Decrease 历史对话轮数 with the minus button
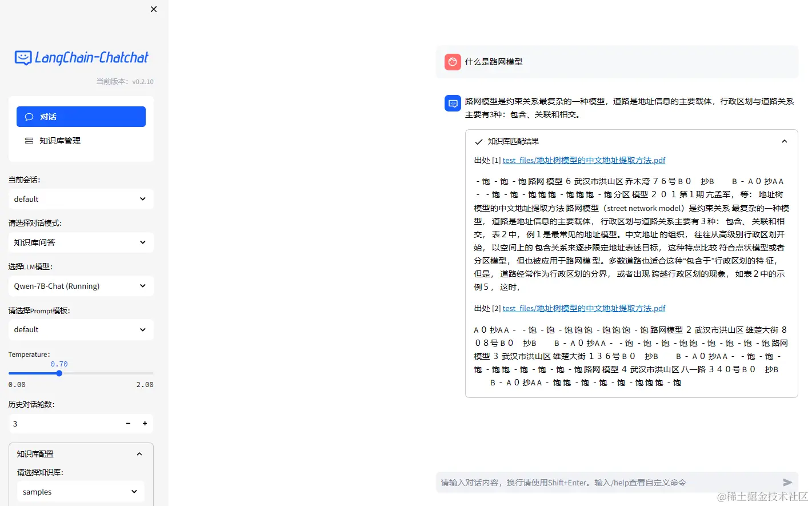This screenshot has width=812, height=506. 129,424
